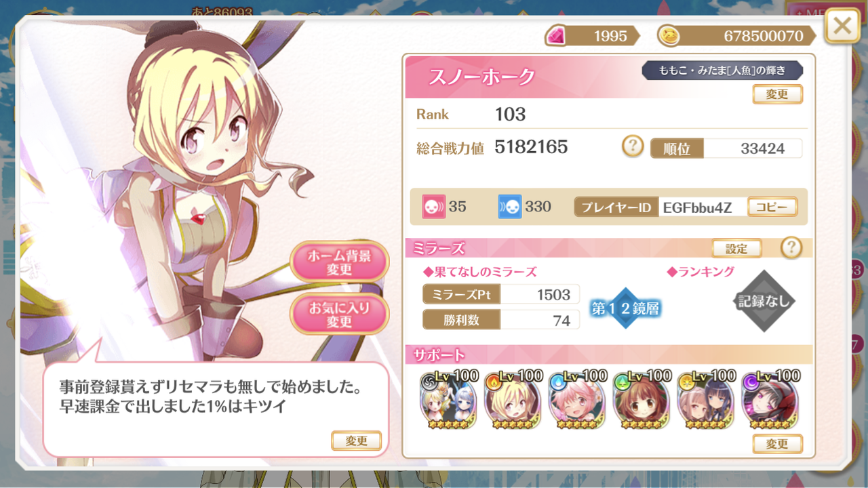
Task: Tap the pink follow count icon
Action: (x=433, y=207)
